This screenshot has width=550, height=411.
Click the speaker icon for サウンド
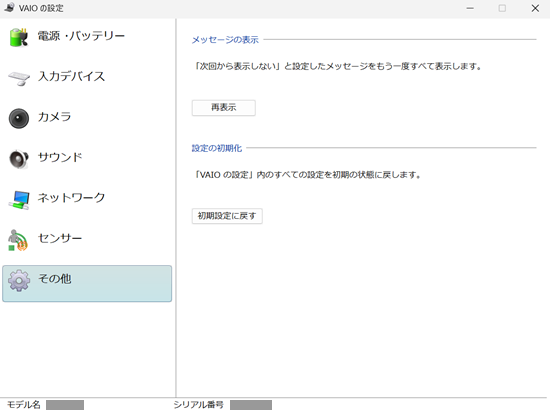tap(19, 159)
